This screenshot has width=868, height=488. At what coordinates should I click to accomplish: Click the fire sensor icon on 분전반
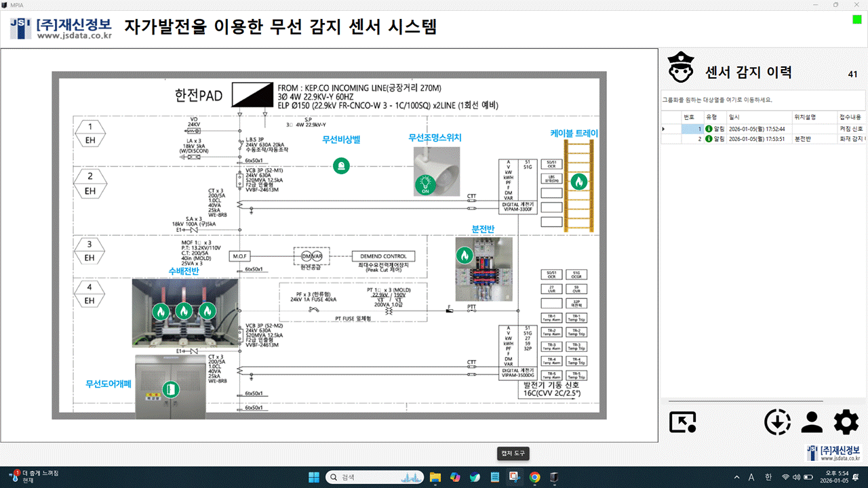[x=465, y=255]
